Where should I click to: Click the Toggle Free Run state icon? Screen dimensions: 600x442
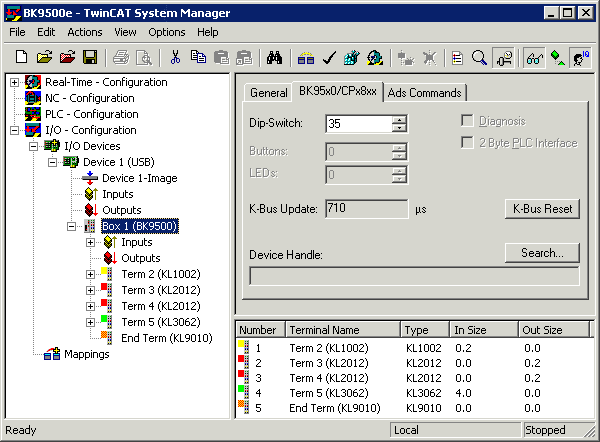pyautogui.click(x=504, y=58)
